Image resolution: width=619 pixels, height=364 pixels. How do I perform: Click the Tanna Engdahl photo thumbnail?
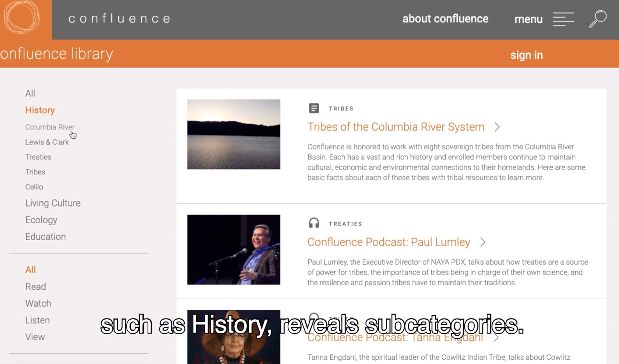[x=234, y=337]
